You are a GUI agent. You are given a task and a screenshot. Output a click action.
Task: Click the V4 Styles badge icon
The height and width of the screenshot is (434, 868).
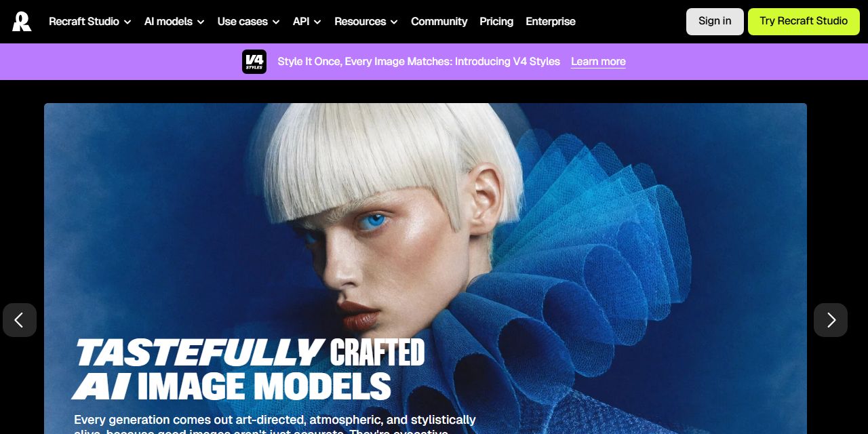254,62
